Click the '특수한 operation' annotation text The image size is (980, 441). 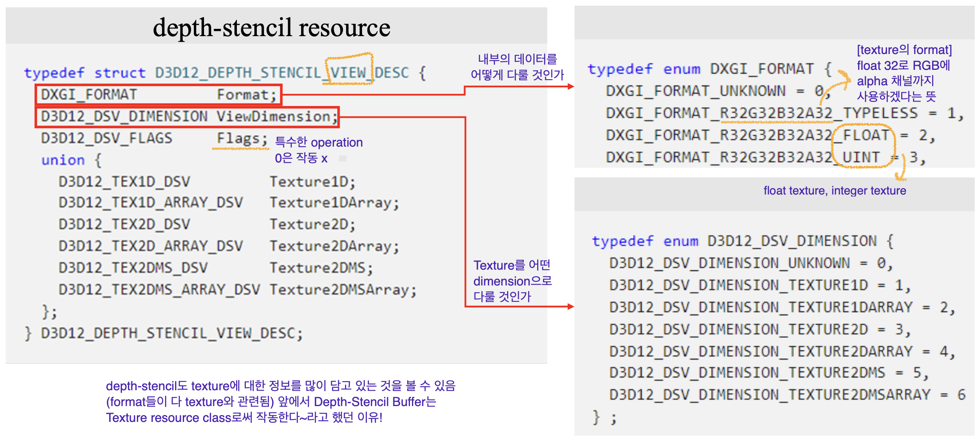319,143
